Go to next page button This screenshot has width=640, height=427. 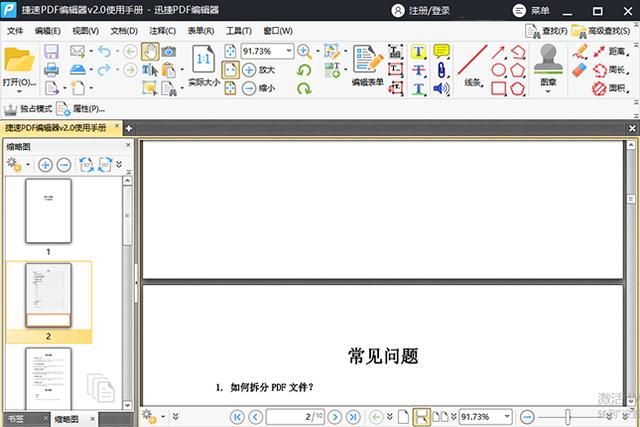coord(334,417)
